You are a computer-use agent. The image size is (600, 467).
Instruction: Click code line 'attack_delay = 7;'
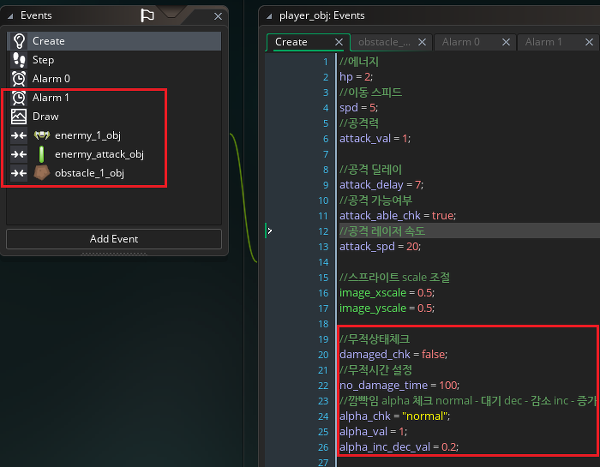tap(382, 185)
